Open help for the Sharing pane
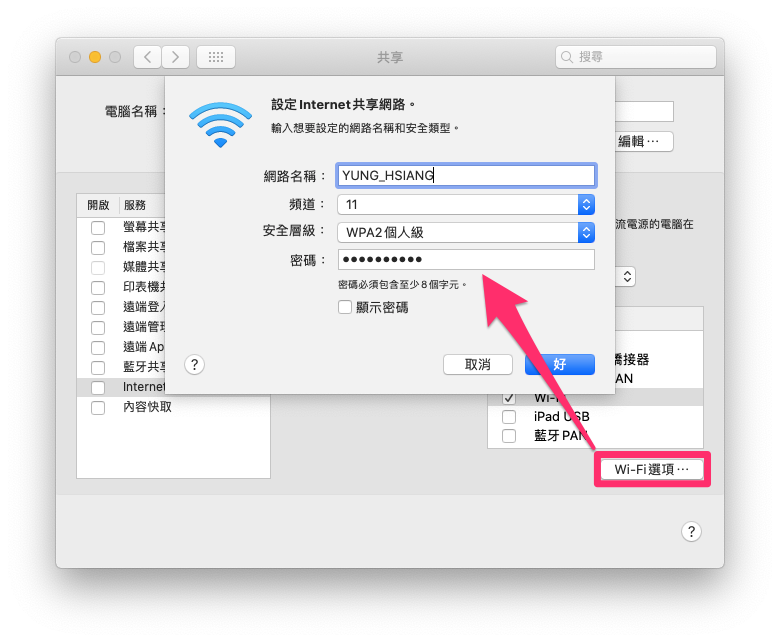 coord(691,532)
